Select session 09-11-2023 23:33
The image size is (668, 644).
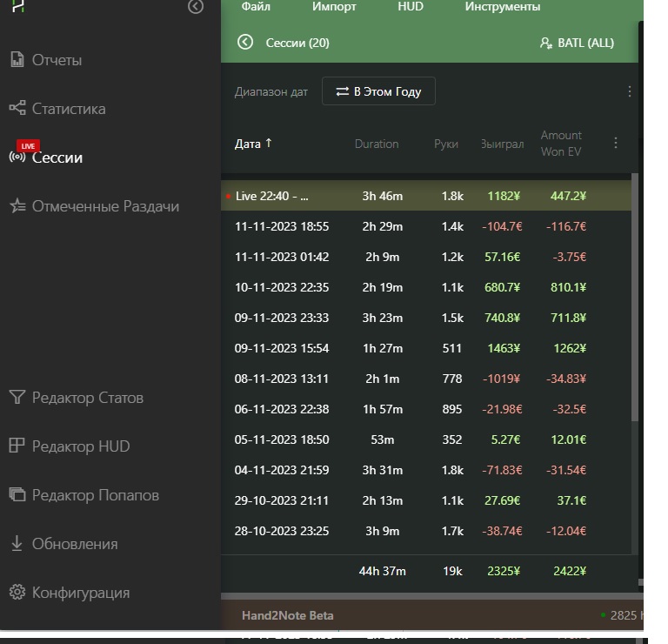click(x=426, y=318)
